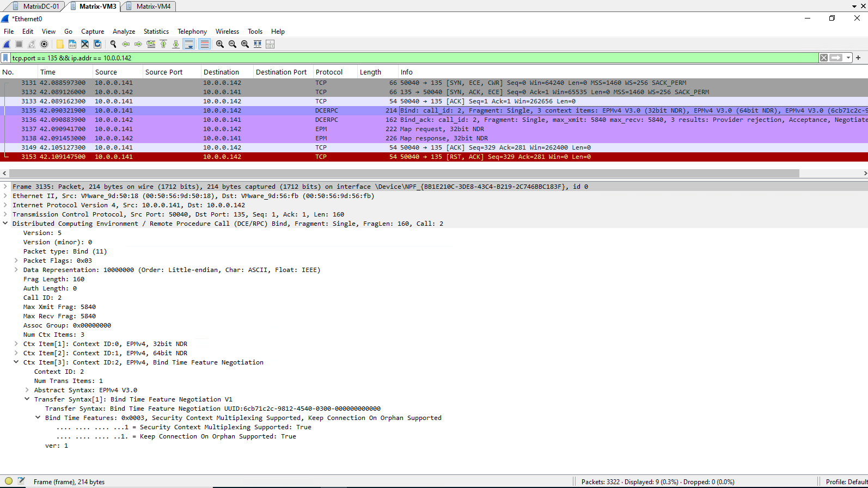Jump to the first packet
Viewport: 868px width, 488px height.
[x=163, y=44]
